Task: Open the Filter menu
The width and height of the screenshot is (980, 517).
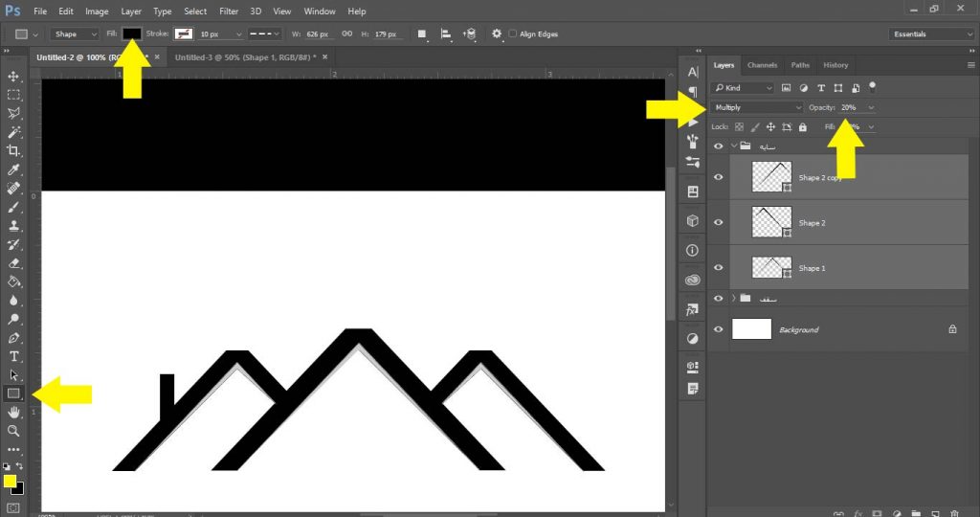Action: click(x=229, y=11)
